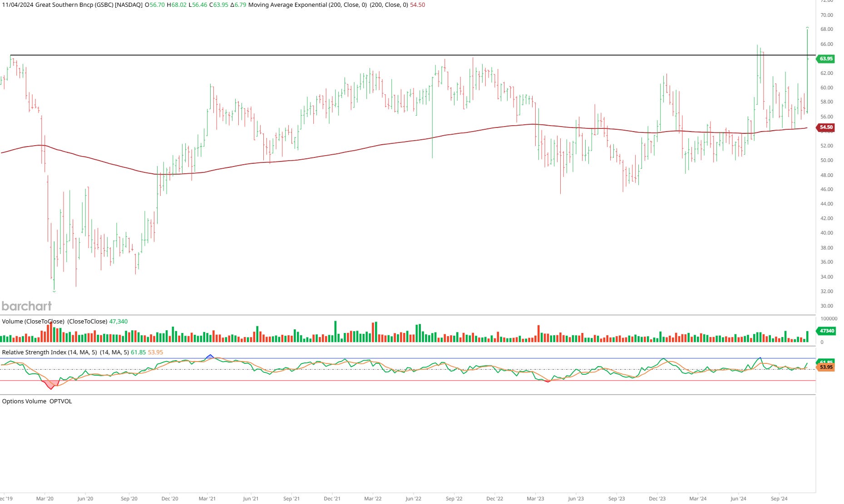
Task: Click the 60.00 price axis label
Action: pos(827,88)
